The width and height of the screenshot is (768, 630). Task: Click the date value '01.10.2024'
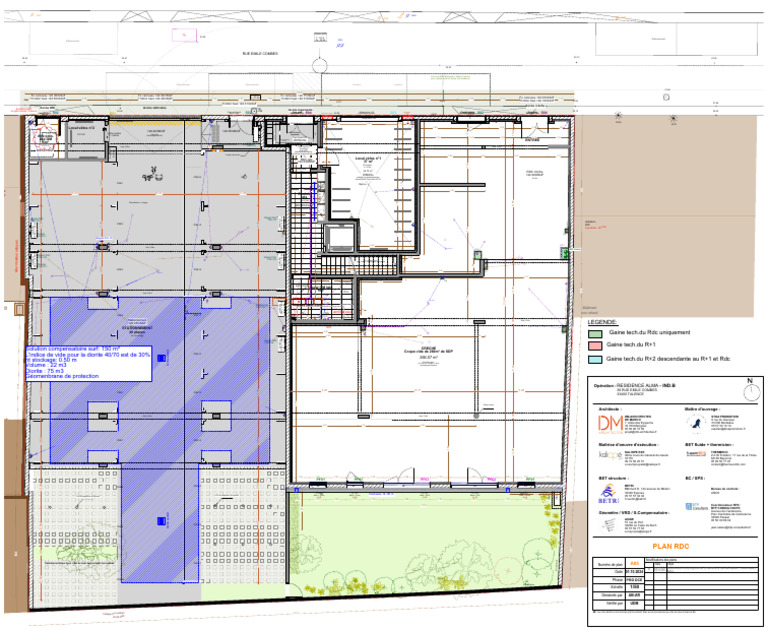pyautogui.click(x=634, y=572)
